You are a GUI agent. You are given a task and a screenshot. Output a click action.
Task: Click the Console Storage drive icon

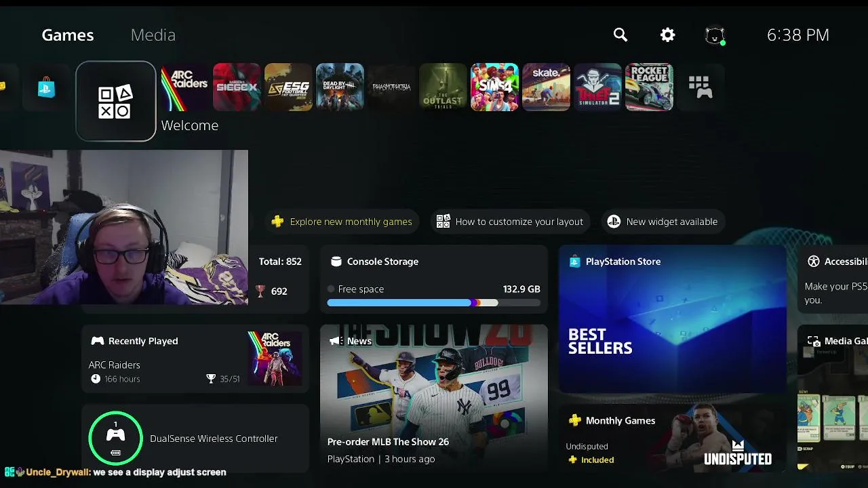pyautogui.click(x=336, y=262)
